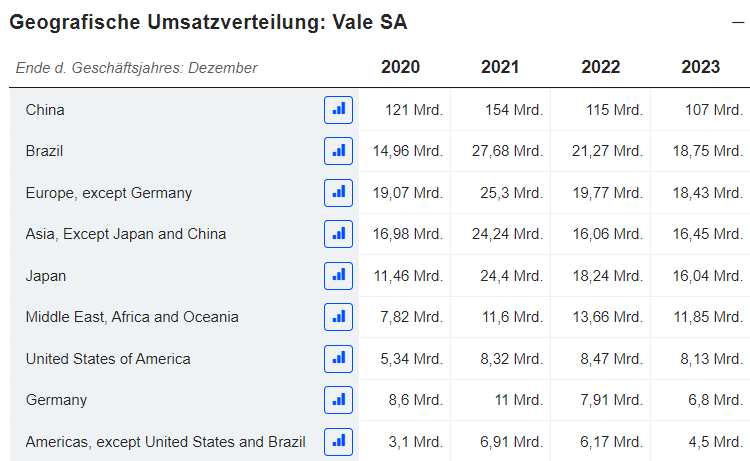
Task: Open United States of America chart icon
Action: [338, 358]
